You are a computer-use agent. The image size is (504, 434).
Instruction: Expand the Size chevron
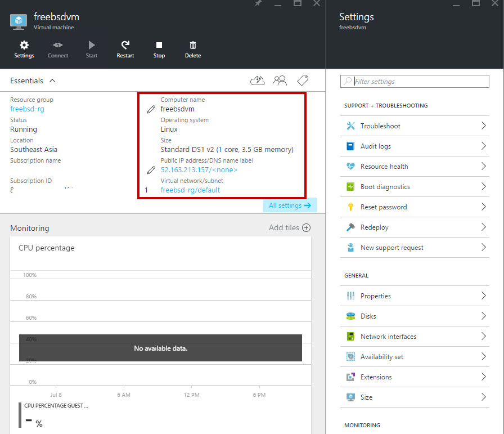click(483, 397)
